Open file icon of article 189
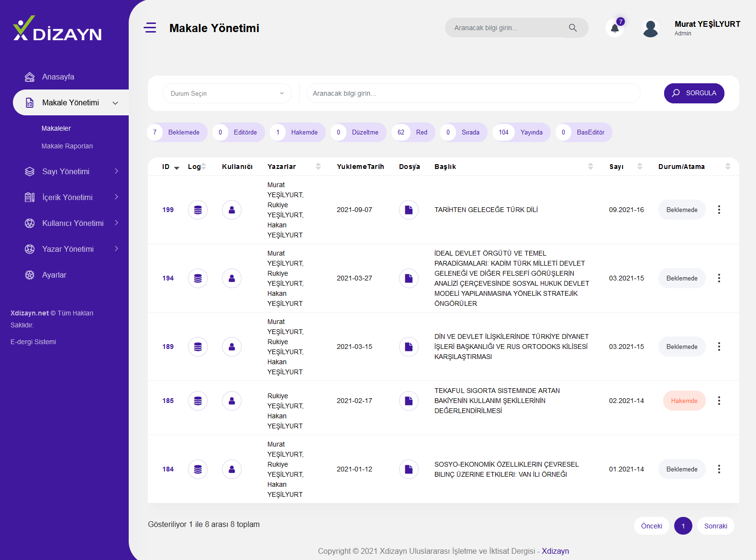756x560 pixels. click(409, 347)
